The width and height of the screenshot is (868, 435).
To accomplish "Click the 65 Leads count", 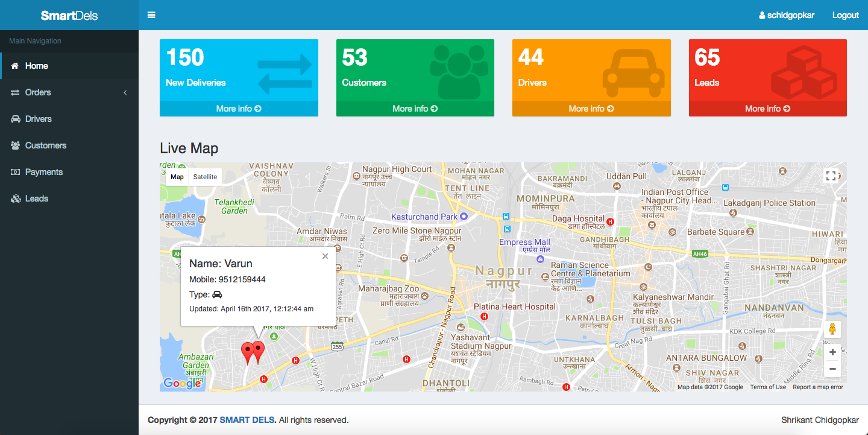I will [708, 57].
